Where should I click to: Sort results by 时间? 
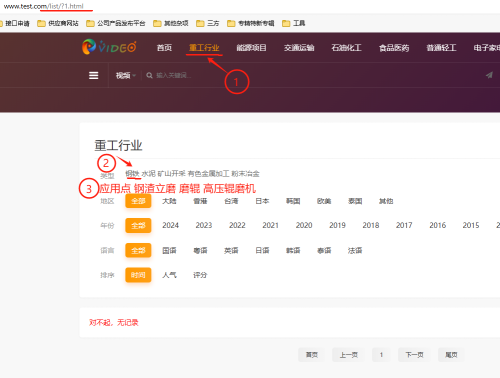click(138, 275)
